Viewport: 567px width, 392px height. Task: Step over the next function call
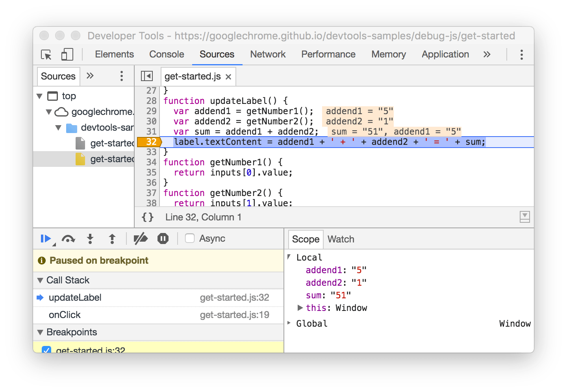coord(68,239)
